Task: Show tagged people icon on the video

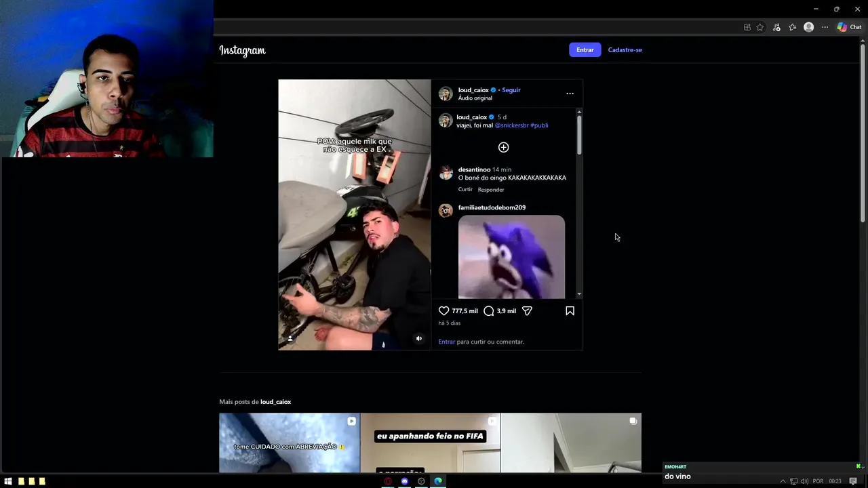Action: click(290, 338)
